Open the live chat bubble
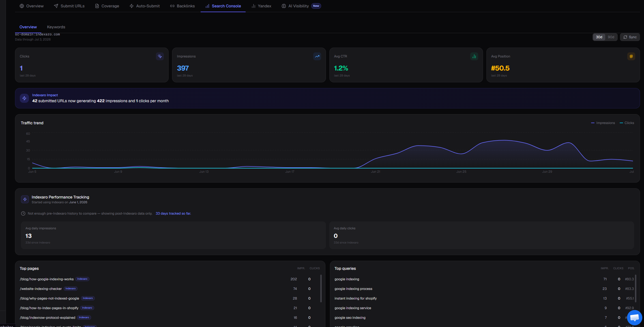This screenshot has width=644, height=327. [634, 317]
